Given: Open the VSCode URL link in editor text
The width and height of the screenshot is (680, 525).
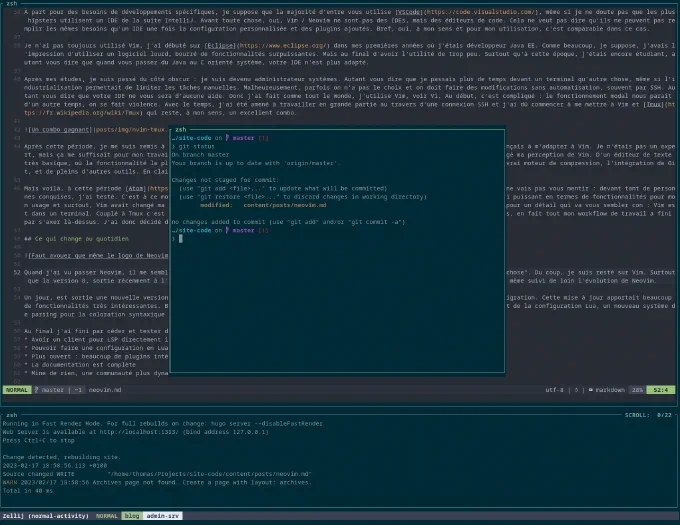Looking at the screenshot, I should pos(481,12).
